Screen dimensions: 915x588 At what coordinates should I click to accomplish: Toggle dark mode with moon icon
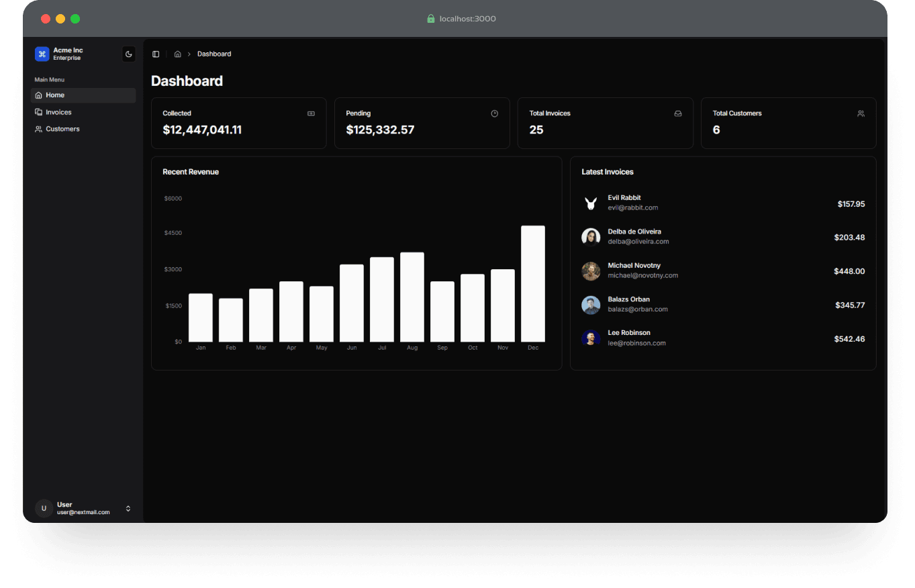pyautogui.click(x=129, y=54)
